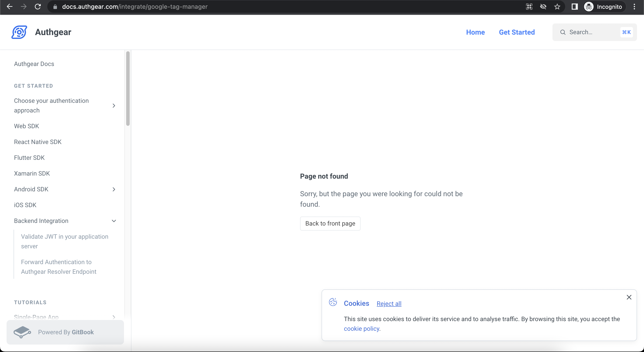Click the site security padlock icon

[x=55, y=7]
